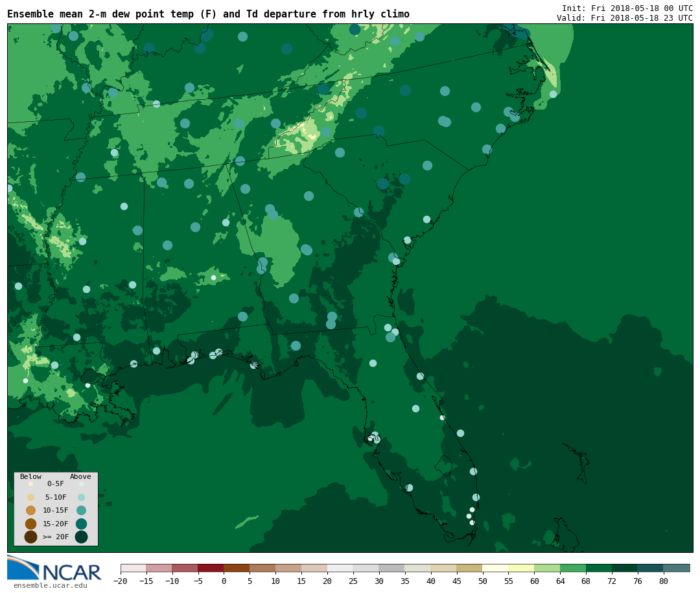Click the Below 15-20F brown legend circle
Screen dimensions: 700x593
pyautogui.click(x=31, y=524)
